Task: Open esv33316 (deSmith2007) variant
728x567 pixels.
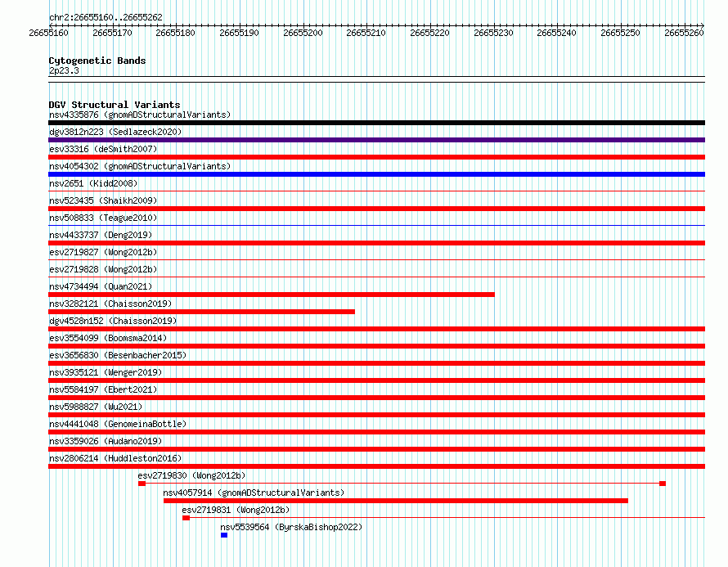Action: point(103,149)
